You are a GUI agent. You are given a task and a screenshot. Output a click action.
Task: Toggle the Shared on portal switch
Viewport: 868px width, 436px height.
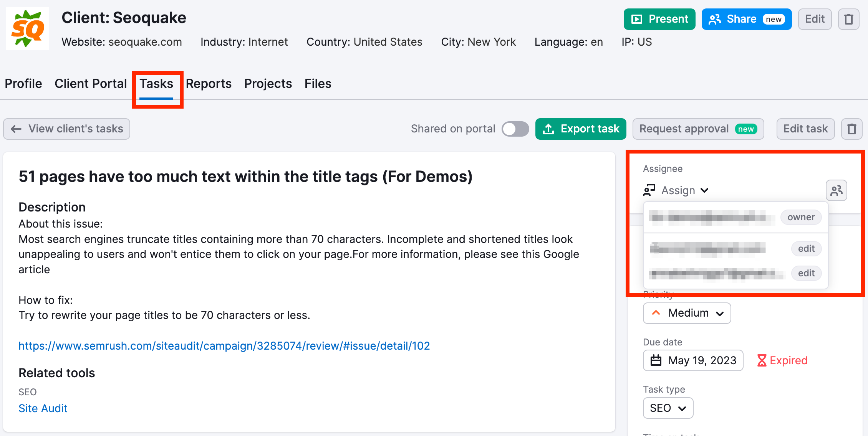click(515, 129)
